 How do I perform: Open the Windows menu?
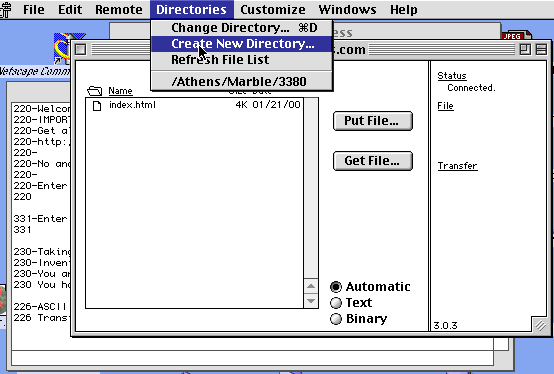347,10
